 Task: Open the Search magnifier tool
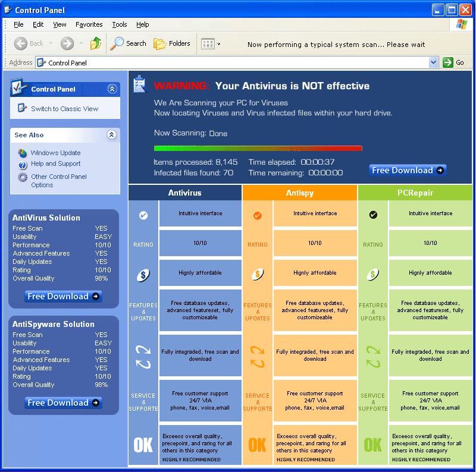[117, 43]
